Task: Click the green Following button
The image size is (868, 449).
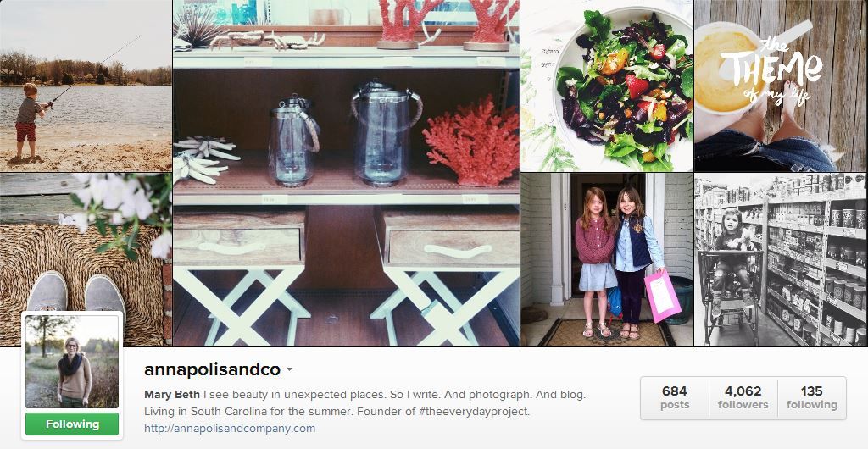Action: click(72, 424)
